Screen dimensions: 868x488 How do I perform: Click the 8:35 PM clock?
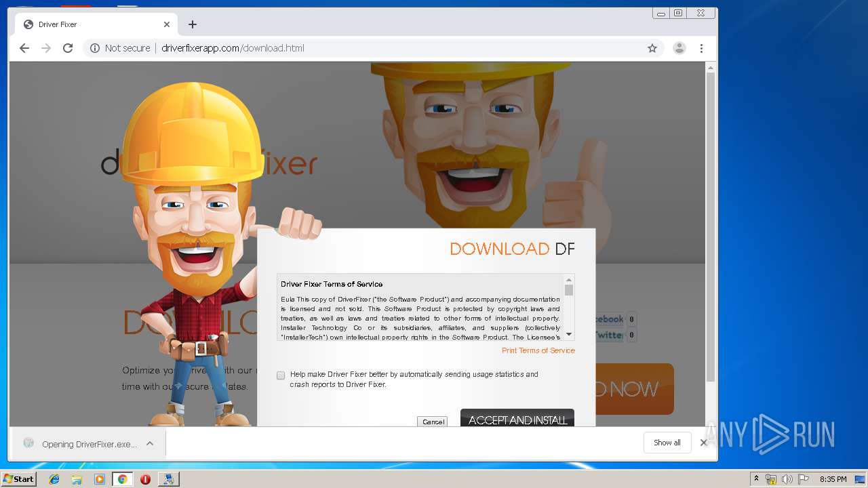coord(833,479)
